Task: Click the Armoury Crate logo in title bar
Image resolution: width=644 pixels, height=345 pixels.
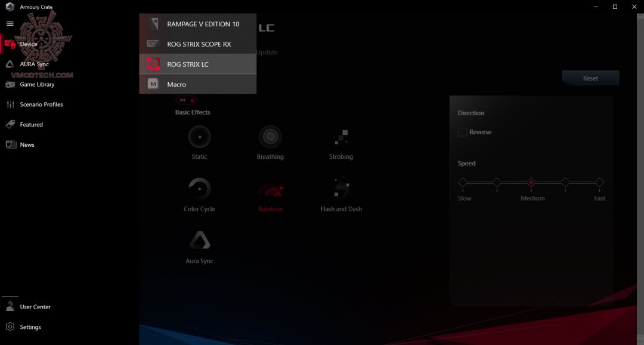Action: tap(10, 7)
